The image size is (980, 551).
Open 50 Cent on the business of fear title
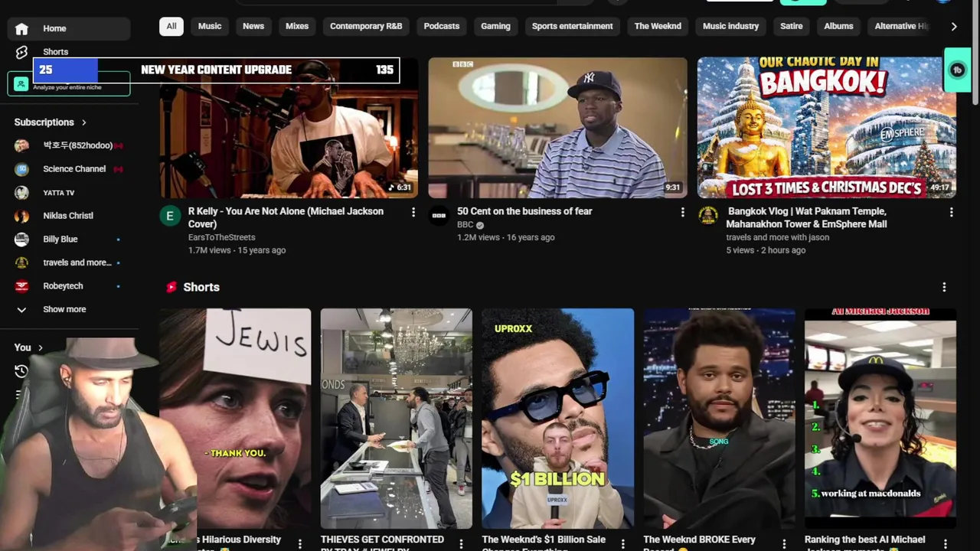click(524, 211)
